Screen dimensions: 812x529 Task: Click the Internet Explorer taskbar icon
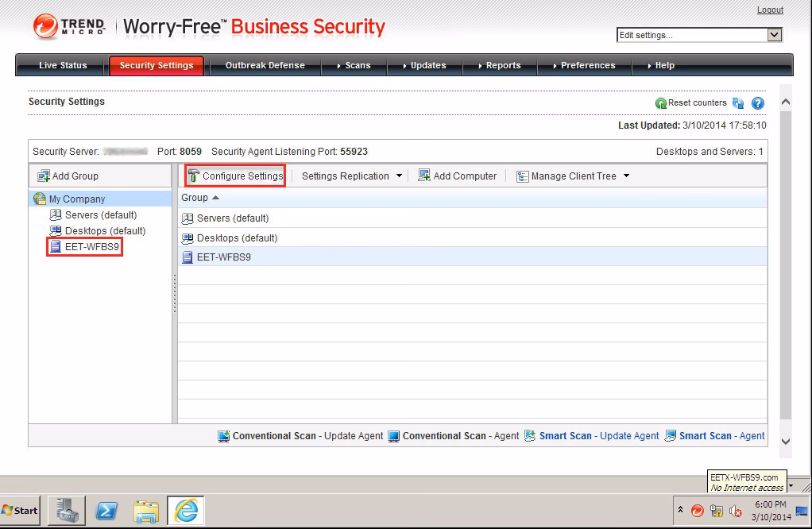(x=186, y=511)
